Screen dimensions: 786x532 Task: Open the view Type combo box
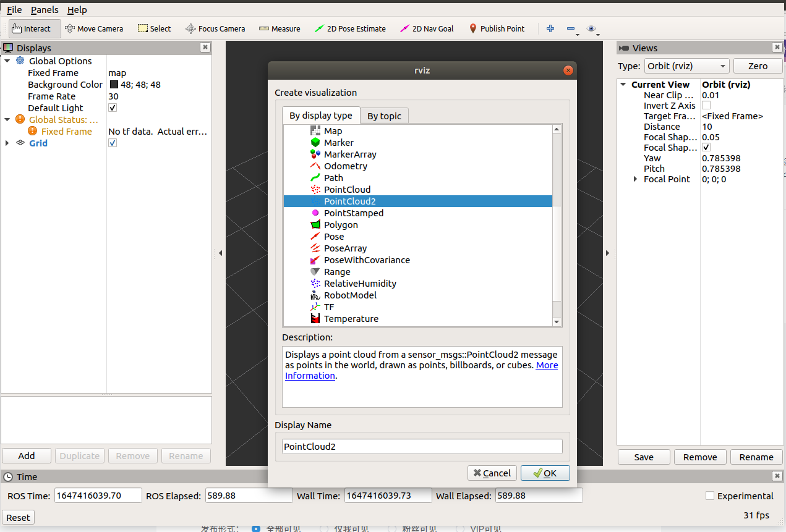686,66
